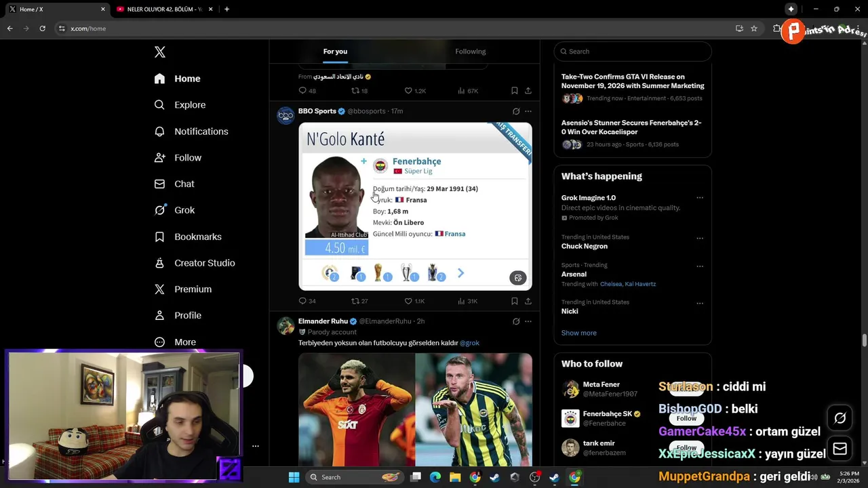Open Bookmarks in the sidebar
The width and height of the screenshot is (868, 488).
click(x=188, y=237)
